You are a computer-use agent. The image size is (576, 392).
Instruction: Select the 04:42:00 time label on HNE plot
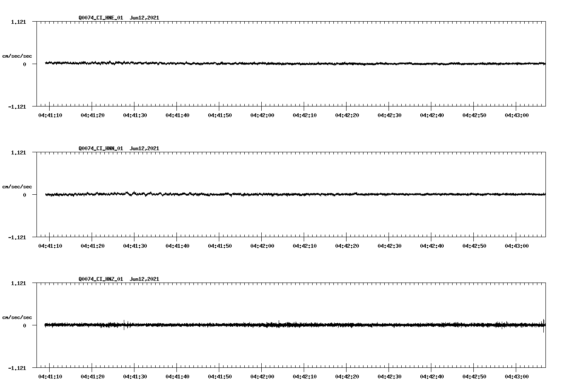pos(262,115)
